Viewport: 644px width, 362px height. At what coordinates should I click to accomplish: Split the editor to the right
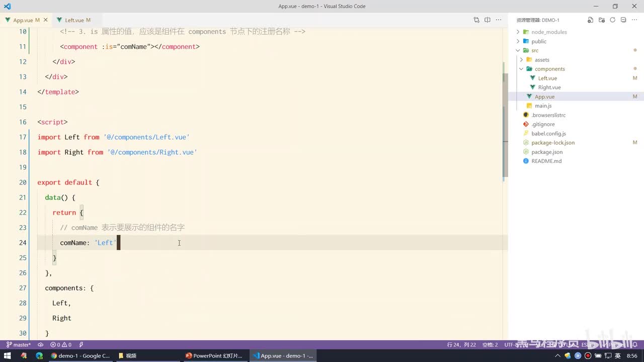click(488, 20)
